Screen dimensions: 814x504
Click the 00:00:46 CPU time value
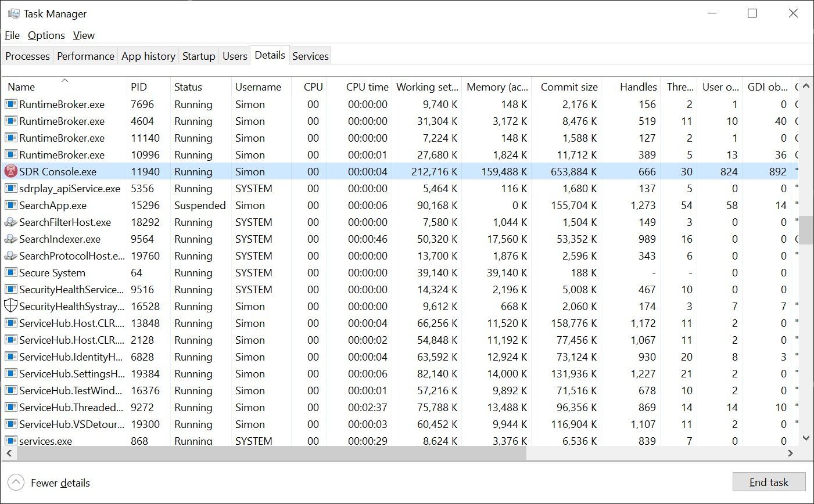pos(368,239)
